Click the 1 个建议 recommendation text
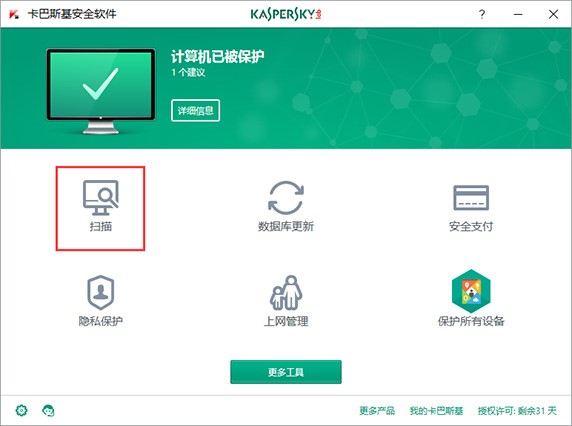The height and width of the screenshot is (426, 572). coord(188,72)
